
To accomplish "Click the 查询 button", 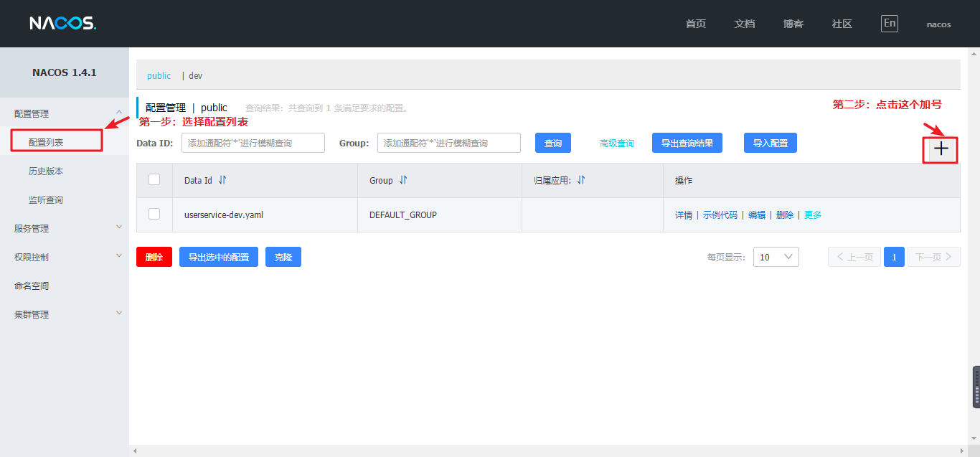I will point(553,143).
